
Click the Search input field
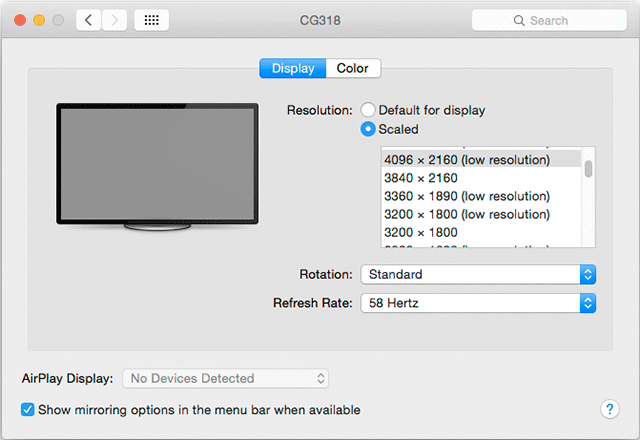click(549, 20)
